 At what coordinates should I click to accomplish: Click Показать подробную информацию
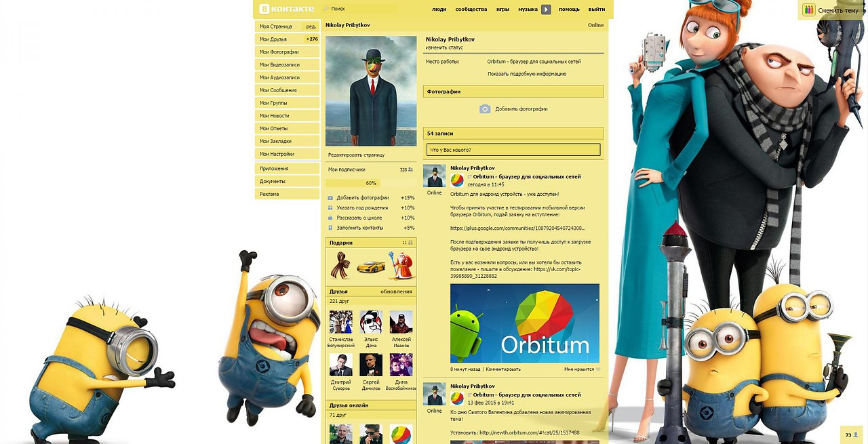pos(527,74)
